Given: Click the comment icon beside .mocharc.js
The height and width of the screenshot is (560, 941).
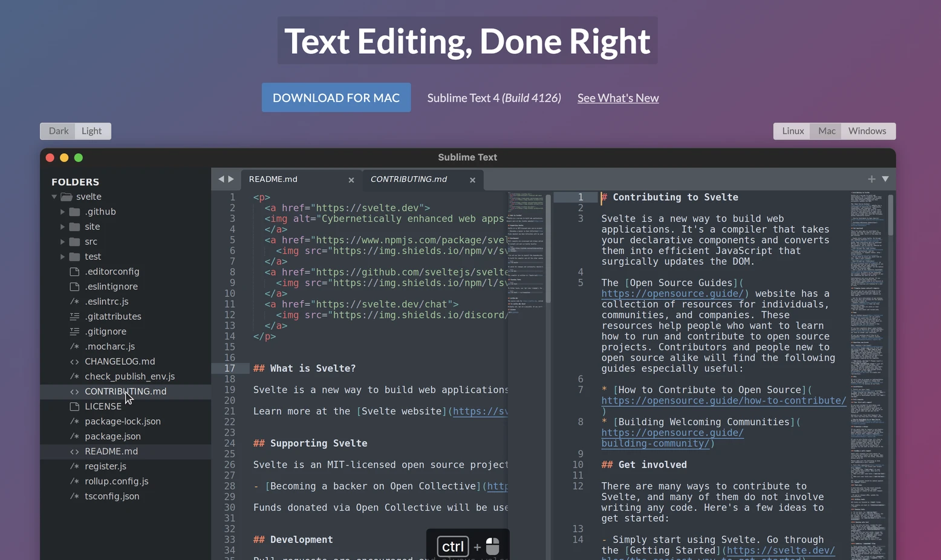Looking at the screenshot, I should click(74, 347).
